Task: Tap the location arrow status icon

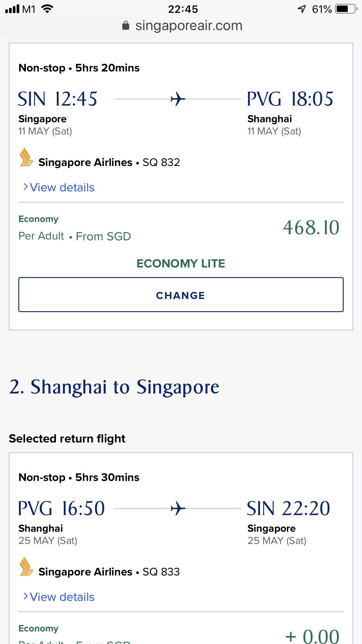Action: [302, 9]
